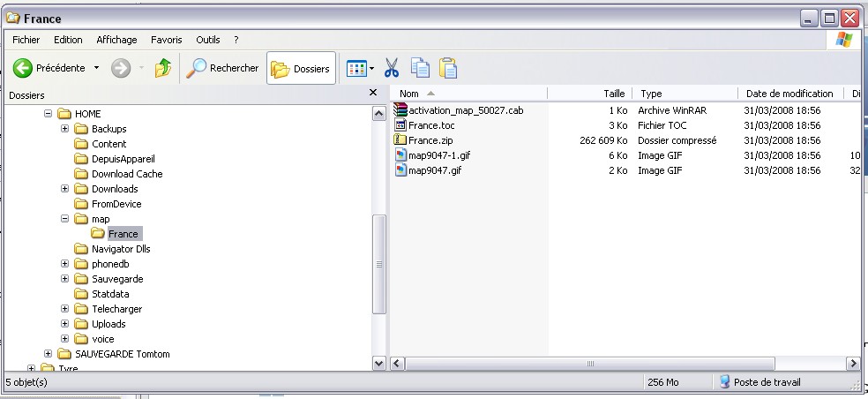Image resolution: width=868 pixels, height=399 pixels.
Task: Collapse the map folder node
Action: click(x=64, y=218)
